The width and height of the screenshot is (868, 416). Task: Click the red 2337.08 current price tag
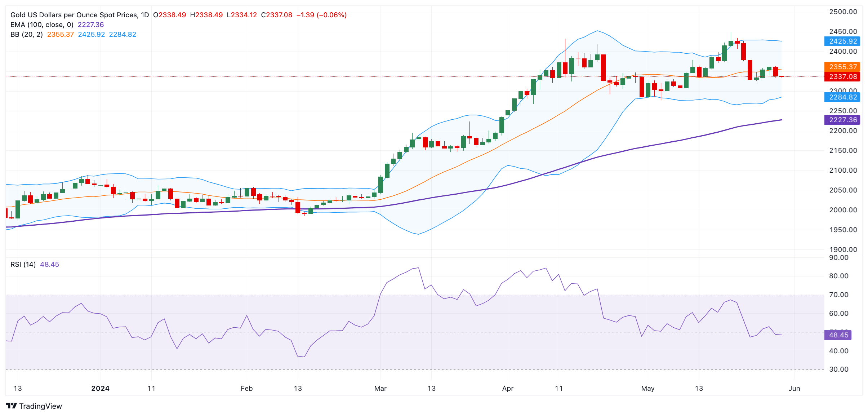coord(842,76)
